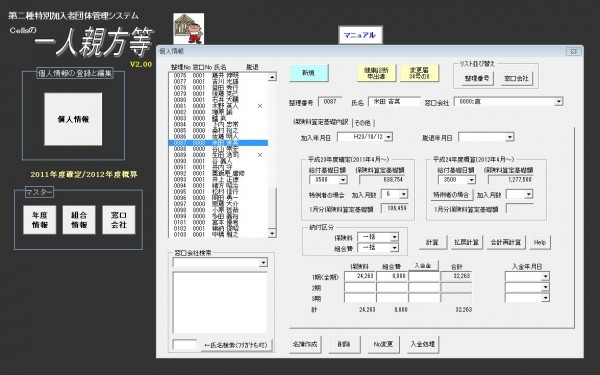
Task: Open 組合情報 master settings
Action: [79, 220]
